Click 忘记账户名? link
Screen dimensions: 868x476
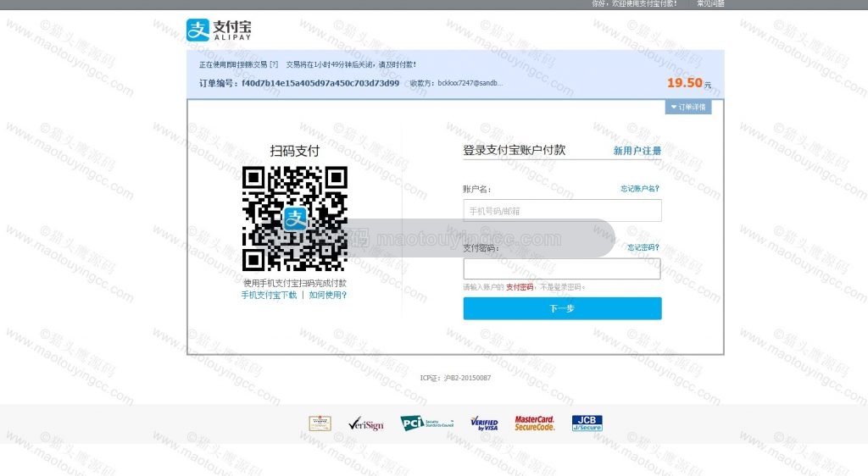640,189
